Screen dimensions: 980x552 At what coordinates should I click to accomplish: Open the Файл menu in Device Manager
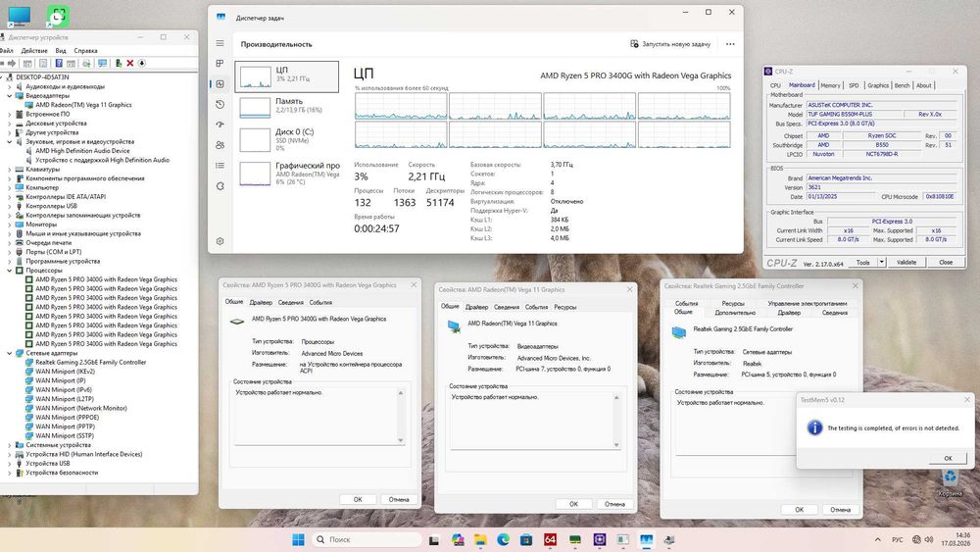[x=6, y=51]
